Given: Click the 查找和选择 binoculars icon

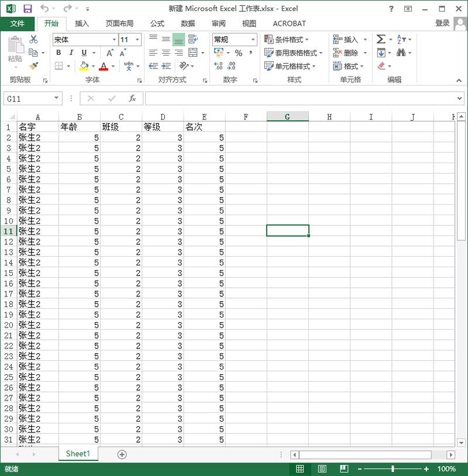Looking at the screenshot, I should pos(402,52).
